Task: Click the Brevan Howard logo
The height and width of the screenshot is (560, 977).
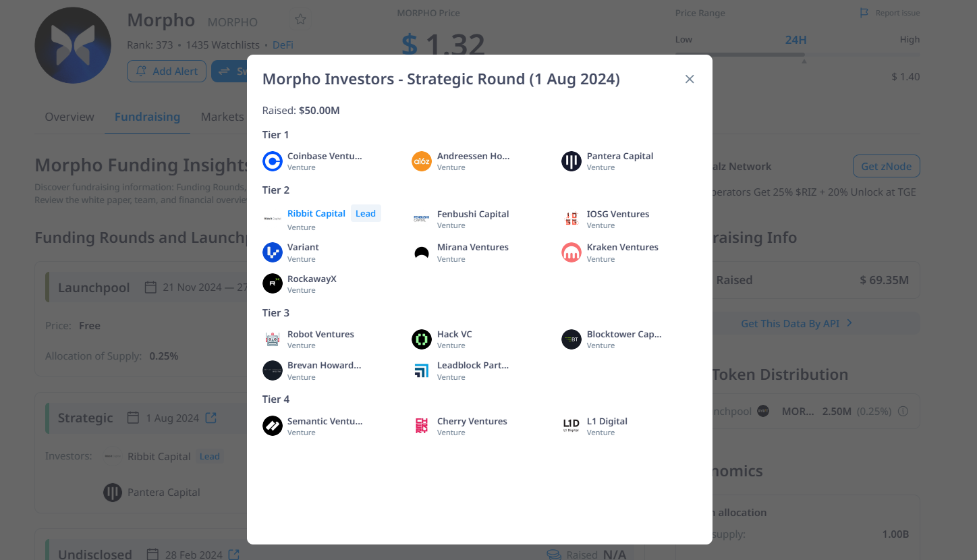Action: [273, 370]
